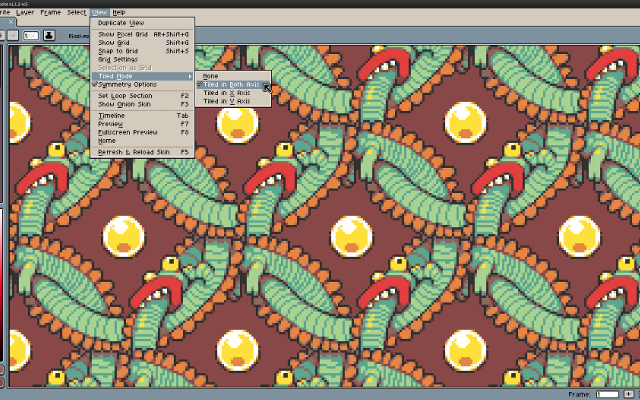Select Tiled in X Axis
Viewport: 640px width, 400px height.
pyautogui.click(x=233, y=93)
